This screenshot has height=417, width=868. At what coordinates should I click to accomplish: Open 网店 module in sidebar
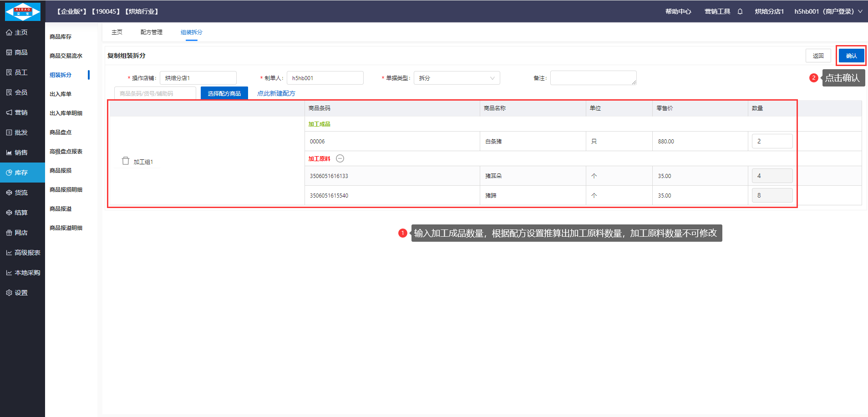[x=21, y=233]
